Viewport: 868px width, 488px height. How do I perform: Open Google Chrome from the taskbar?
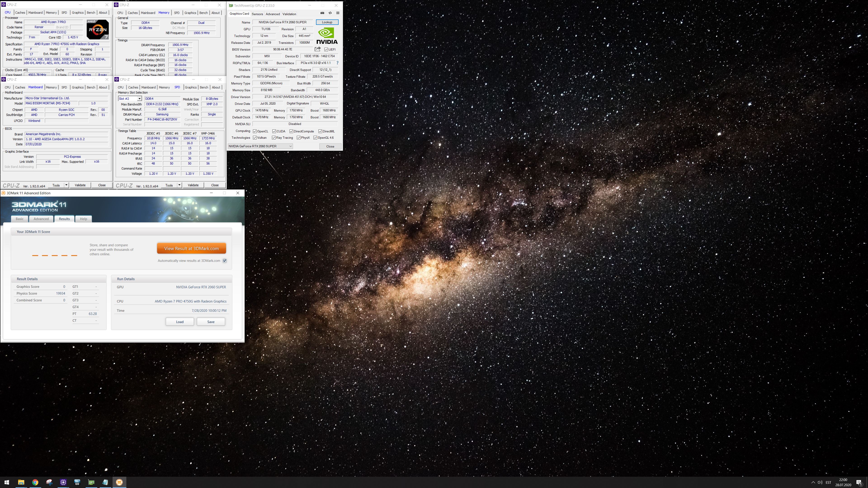tap(35, 482)
